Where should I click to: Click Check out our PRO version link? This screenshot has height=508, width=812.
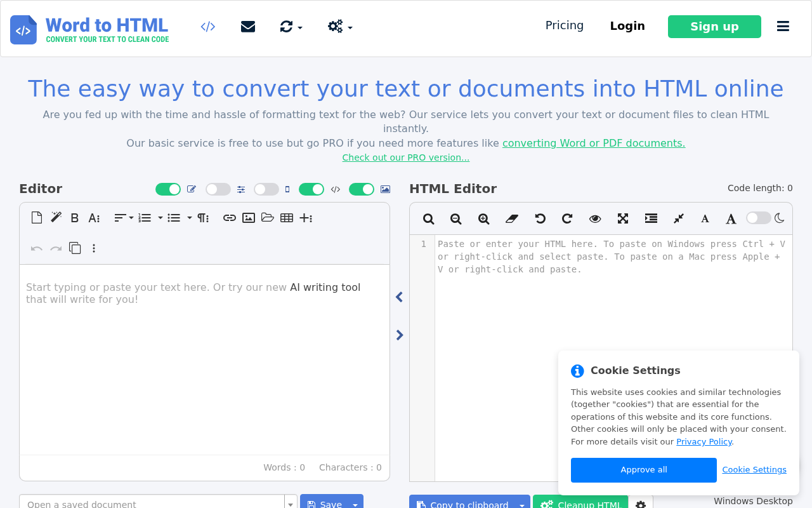406,157
